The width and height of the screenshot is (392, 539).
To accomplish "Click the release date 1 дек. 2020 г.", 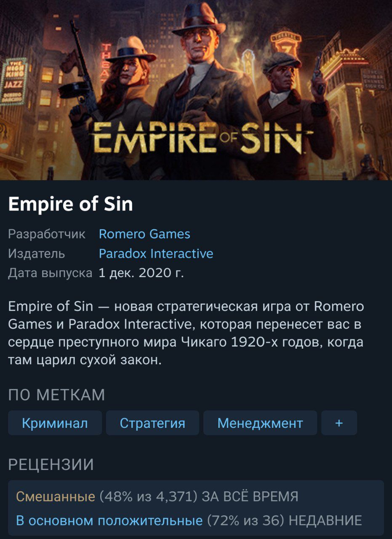I will [x=141, y=273].
